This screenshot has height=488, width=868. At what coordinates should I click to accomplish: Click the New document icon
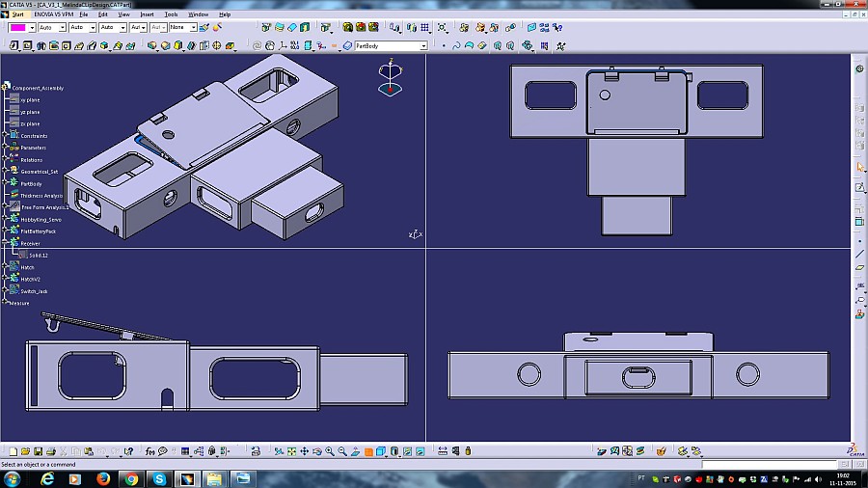tap(13, 451)
